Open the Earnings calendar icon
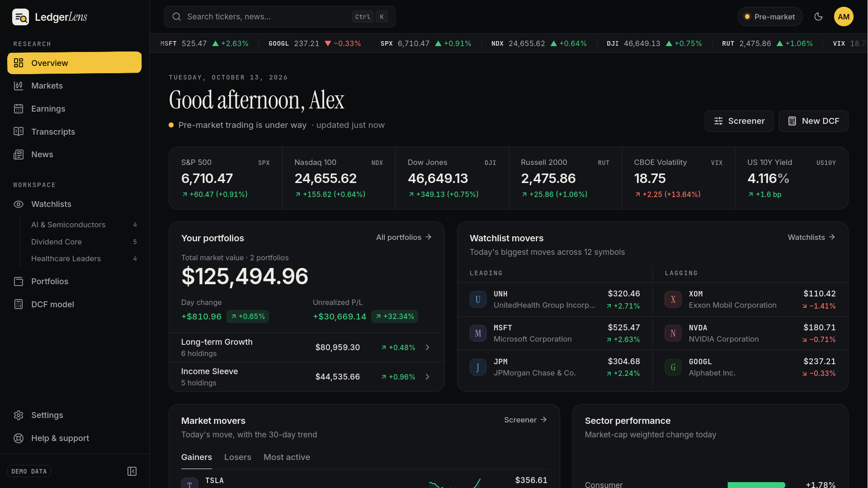 click(19, 109)
